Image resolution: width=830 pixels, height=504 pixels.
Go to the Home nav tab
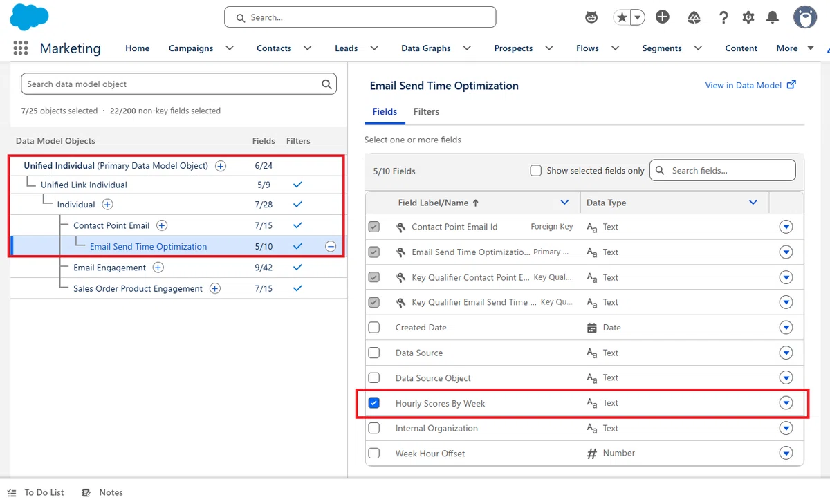click(138, 48)
